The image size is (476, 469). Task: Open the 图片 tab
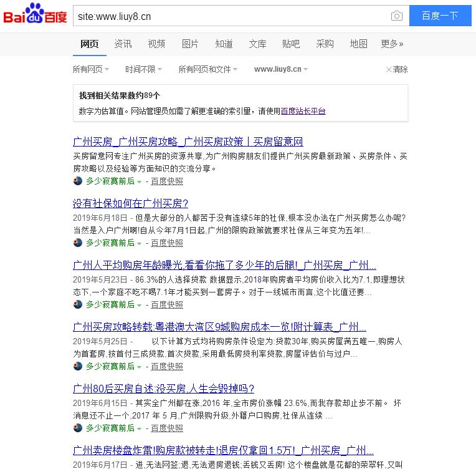[x=190, y=44]
